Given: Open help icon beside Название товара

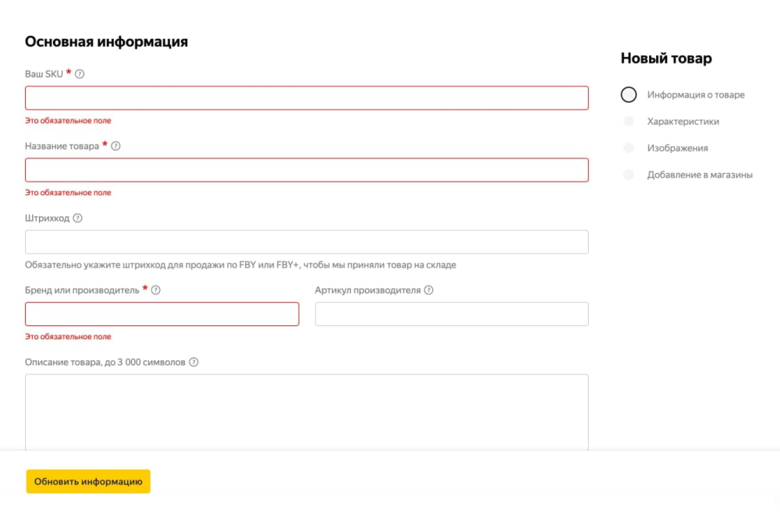Looking at the screenshot, I should [x=116, y=147].
